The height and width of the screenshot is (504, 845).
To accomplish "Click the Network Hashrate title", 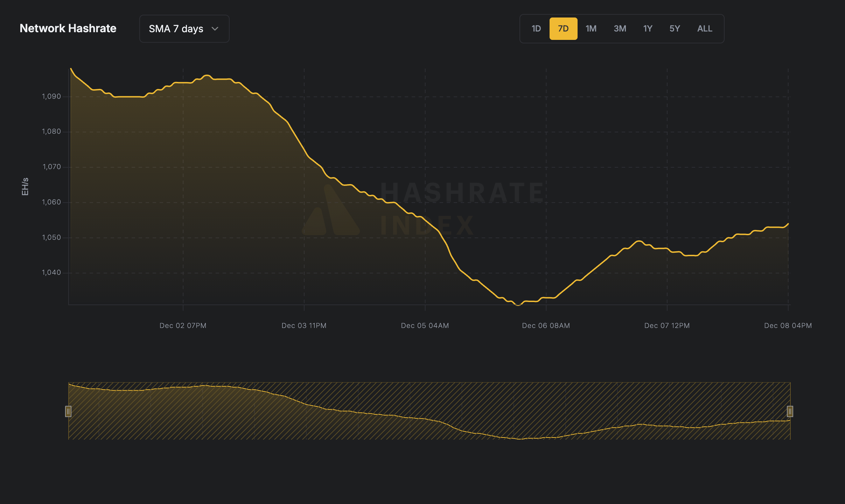I will (x=68, y=28).
